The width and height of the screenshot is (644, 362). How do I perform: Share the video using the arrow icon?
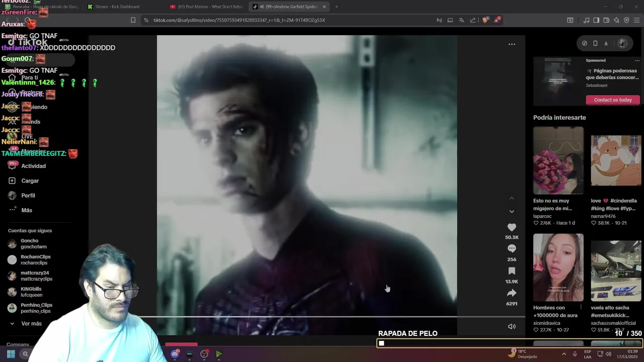512,293
